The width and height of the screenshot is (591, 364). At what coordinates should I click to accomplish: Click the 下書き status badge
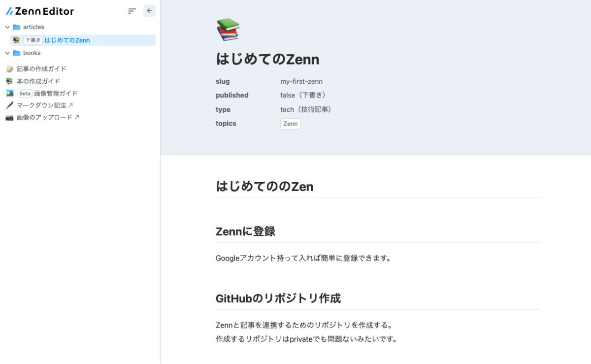33,40
